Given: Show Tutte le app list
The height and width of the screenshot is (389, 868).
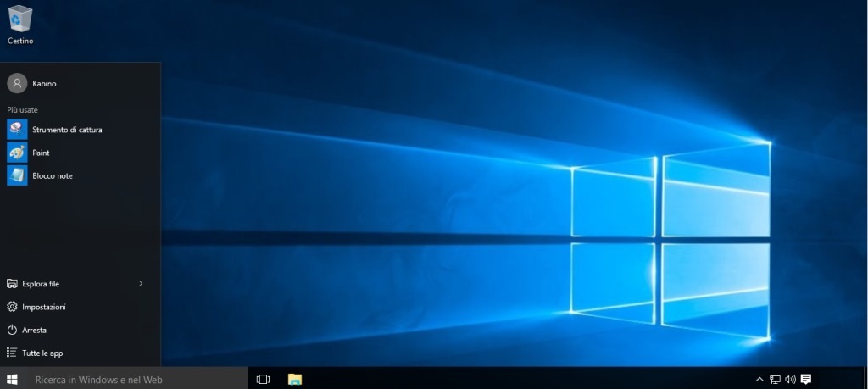Looking at the screenshot, I should click(42, 353).
